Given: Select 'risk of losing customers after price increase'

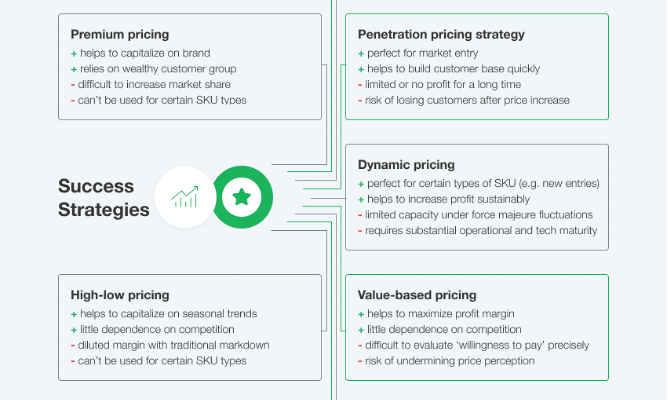Looking at the screenshot, I should point(467,100).
